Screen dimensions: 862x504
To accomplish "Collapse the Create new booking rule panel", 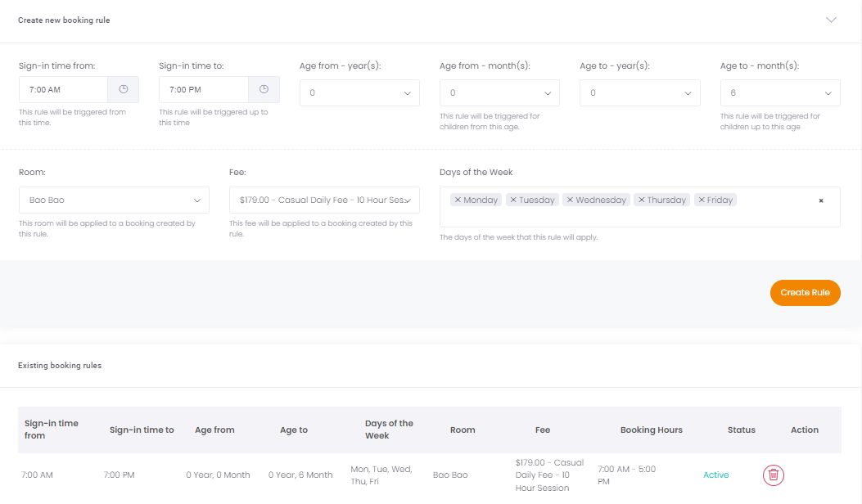I will (832, 20).
